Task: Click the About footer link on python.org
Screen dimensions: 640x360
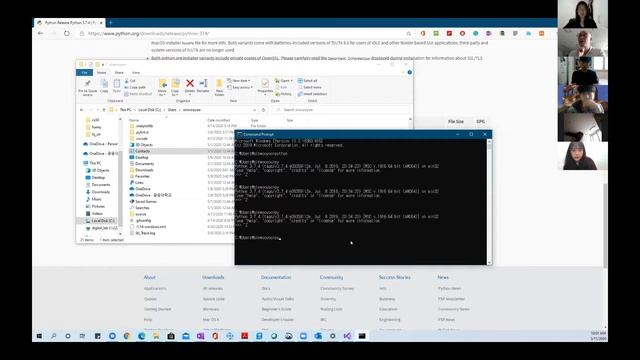Action: tap(149, 277)
